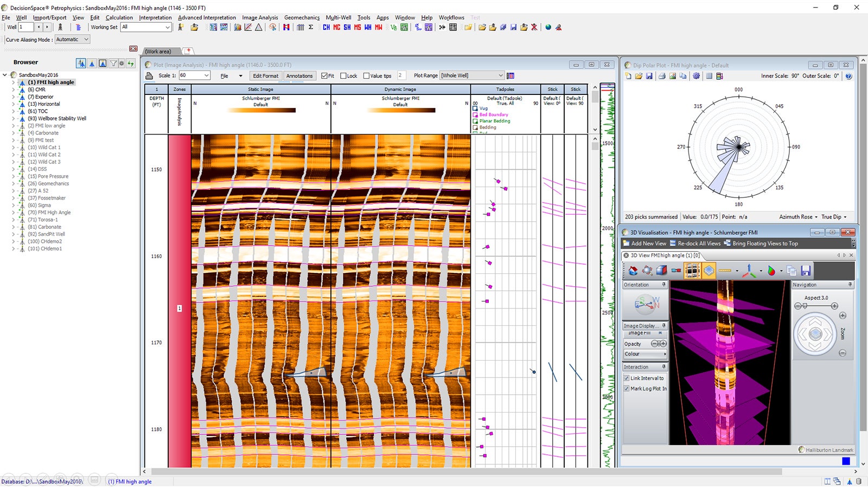The image size is (868, 488).
Task: Open the Workflows menu
Action: 451,17
